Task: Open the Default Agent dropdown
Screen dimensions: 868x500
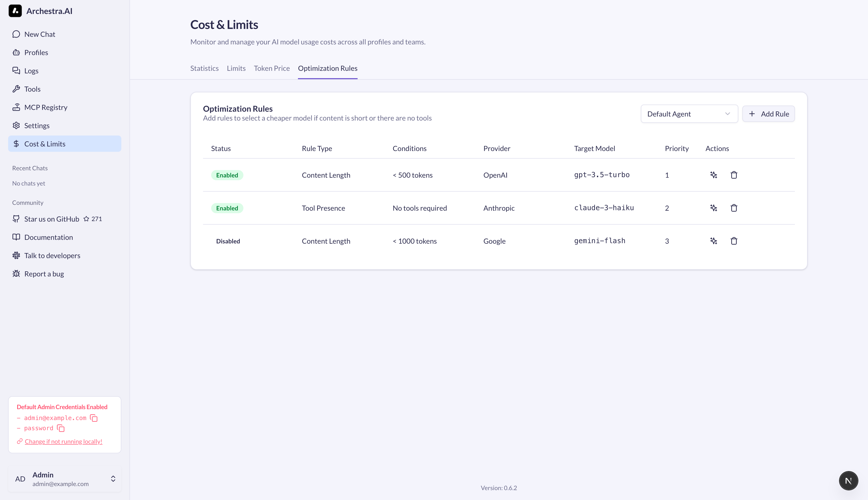Action: click(x=689, y=114)
